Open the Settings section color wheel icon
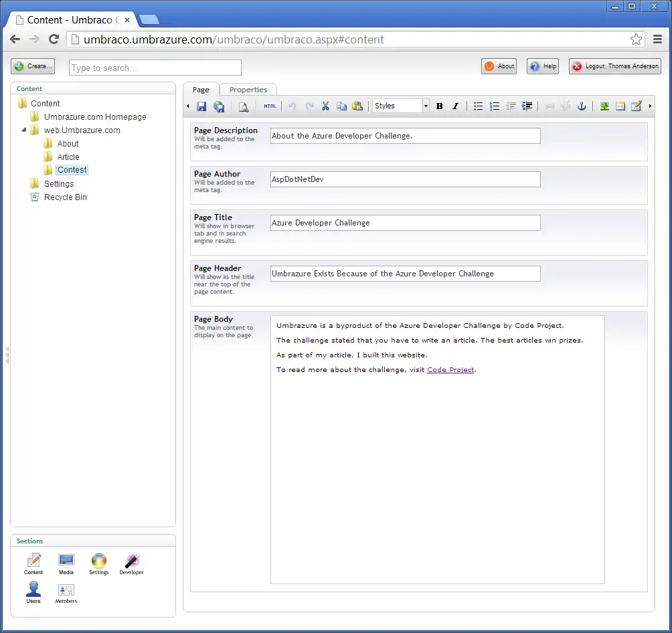672x633 pixels. click(x=98, y=563)
